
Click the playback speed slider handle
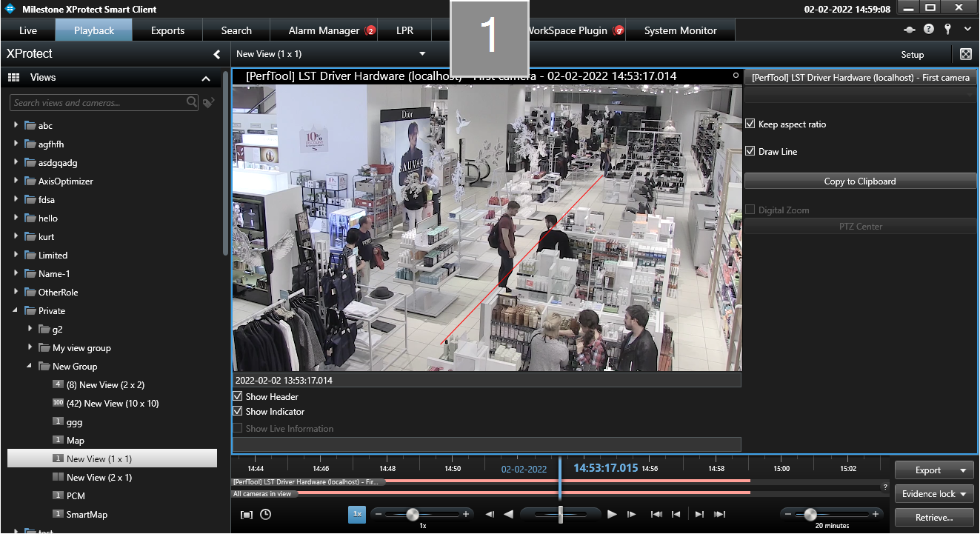click(x=413, y=514)
